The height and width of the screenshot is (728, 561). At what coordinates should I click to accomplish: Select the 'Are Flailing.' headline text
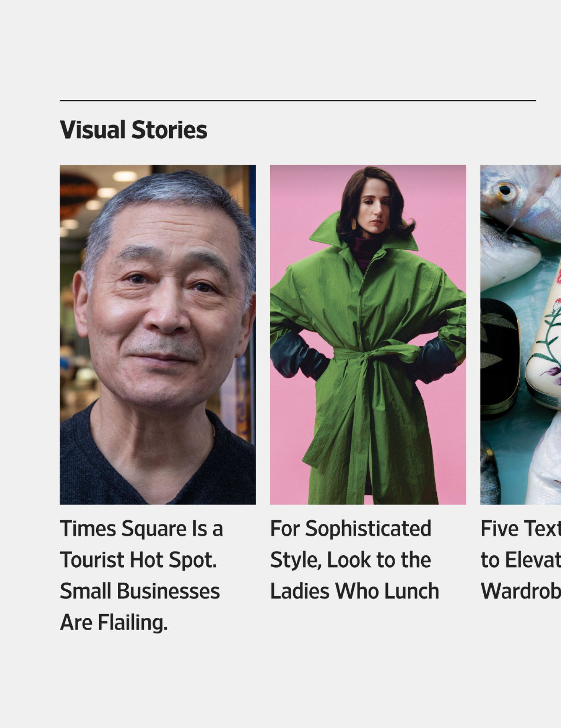point(114,623)
